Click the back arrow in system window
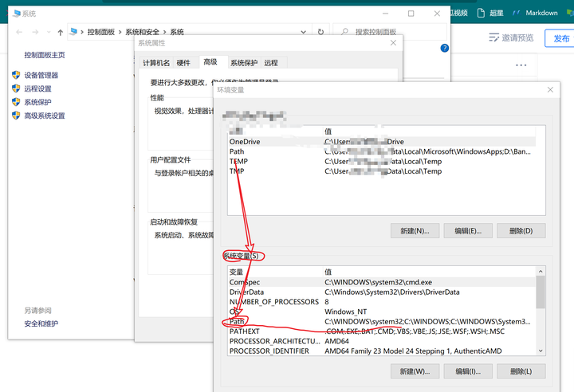 point(19,32)
